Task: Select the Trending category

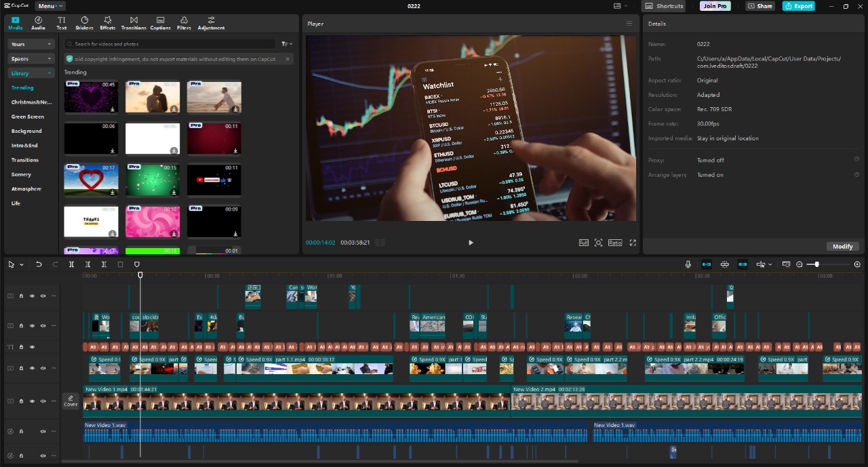Action: point(22,88)
